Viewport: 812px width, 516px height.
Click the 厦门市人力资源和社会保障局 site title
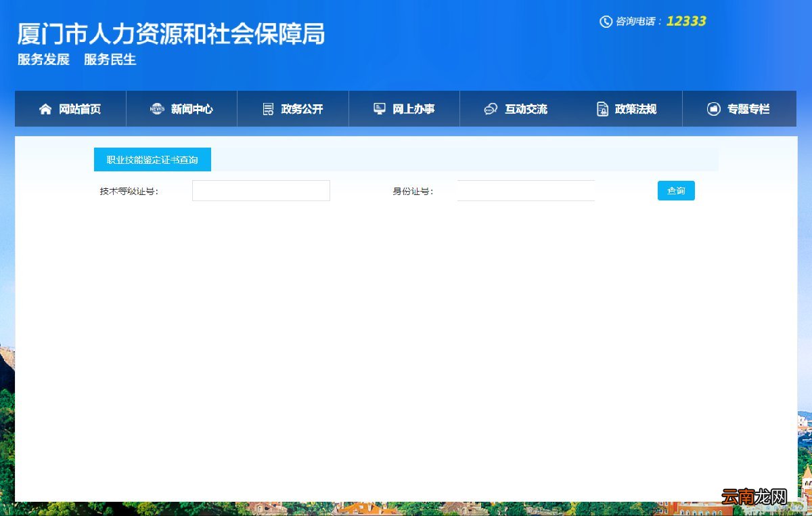171,34
